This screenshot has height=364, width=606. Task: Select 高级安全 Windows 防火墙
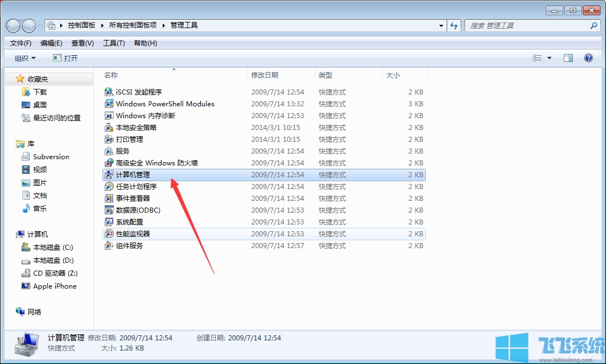point(148,163)
